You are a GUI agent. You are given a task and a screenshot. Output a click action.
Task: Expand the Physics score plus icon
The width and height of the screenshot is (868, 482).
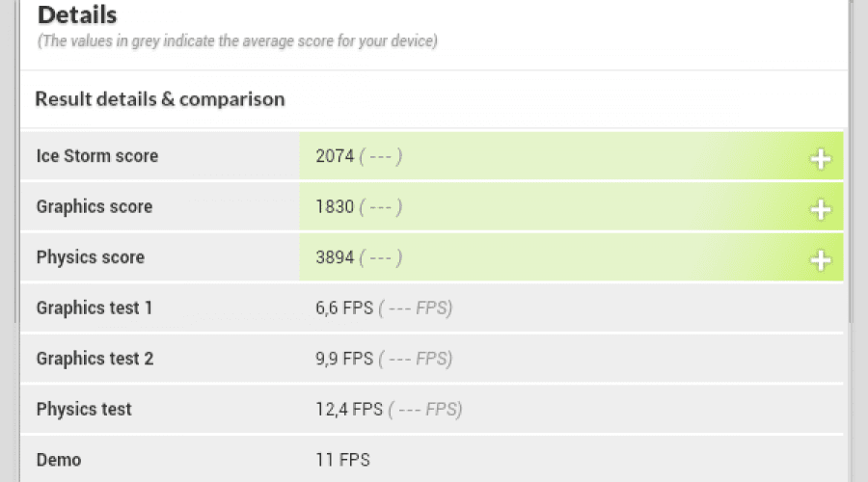pyautogui.click(x=821, y=260)
